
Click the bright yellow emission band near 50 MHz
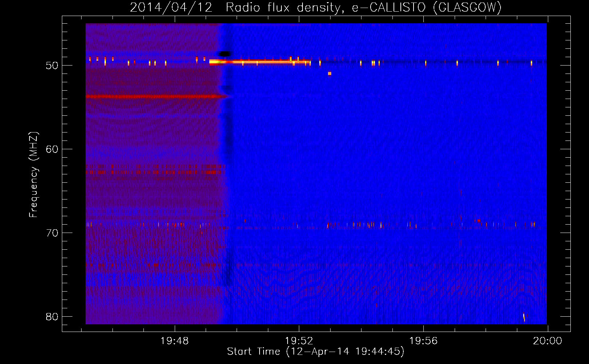260,62
